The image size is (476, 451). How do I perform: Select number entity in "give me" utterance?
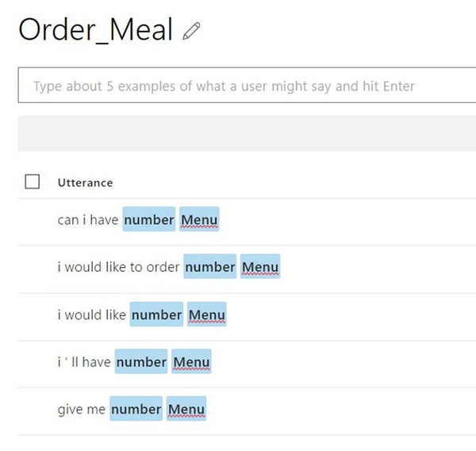pyautogui.click(x=136, y=410)
